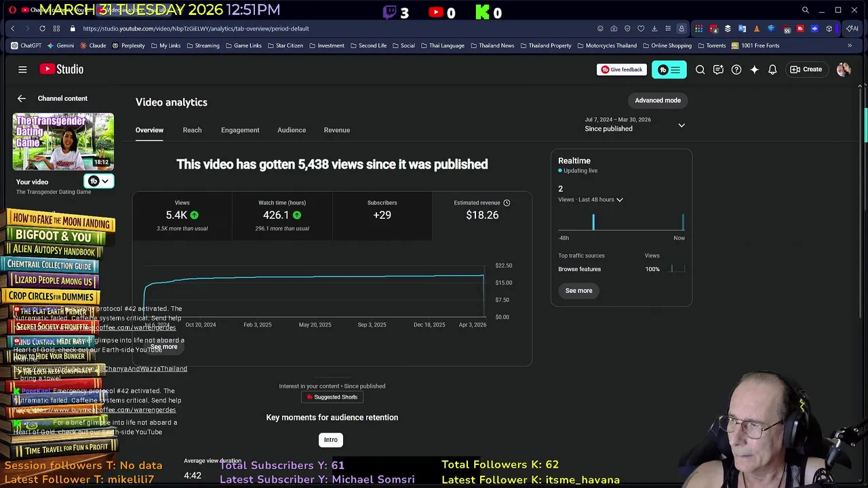Expand the video options dropdown beside Your video
The height and width of the screenshot is (488, 868).
click(x=99, y=181)
